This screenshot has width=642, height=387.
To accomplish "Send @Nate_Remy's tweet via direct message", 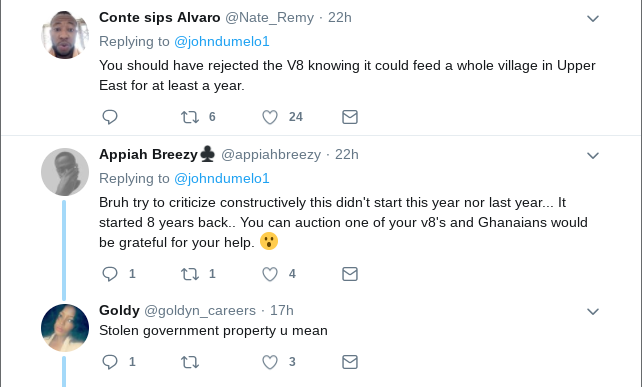I will [350, 117].
